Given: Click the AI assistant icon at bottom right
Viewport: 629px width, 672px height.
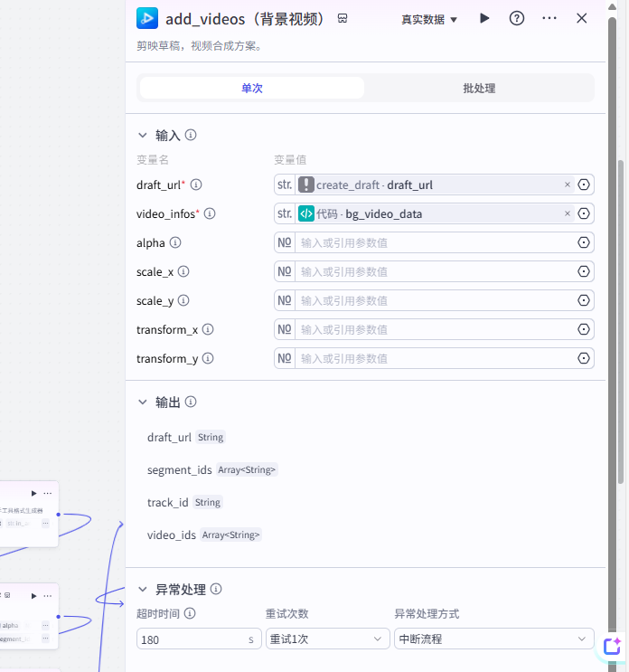Looking at the screenshot, I should 613,645.
